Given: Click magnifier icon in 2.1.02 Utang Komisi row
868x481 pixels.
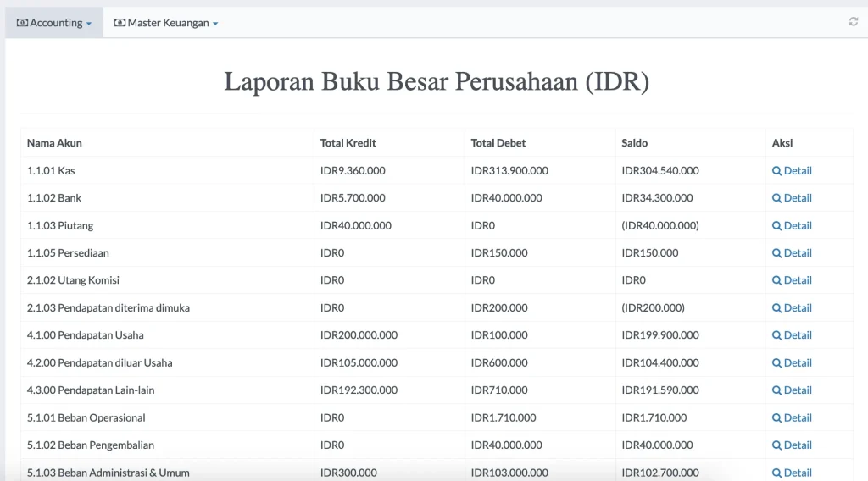Looking at the screenshot, I should pos(776,280).
